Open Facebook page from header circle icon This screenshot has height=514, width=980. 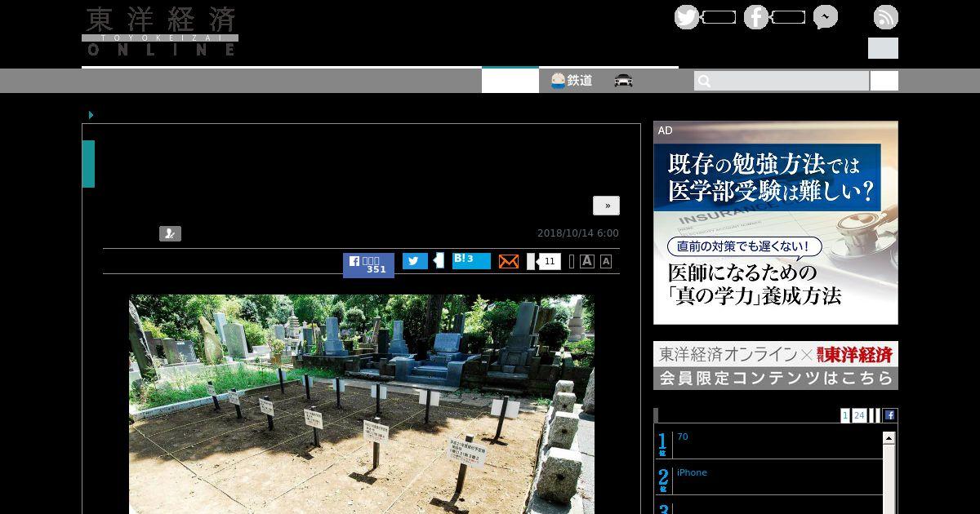(756, 17)
